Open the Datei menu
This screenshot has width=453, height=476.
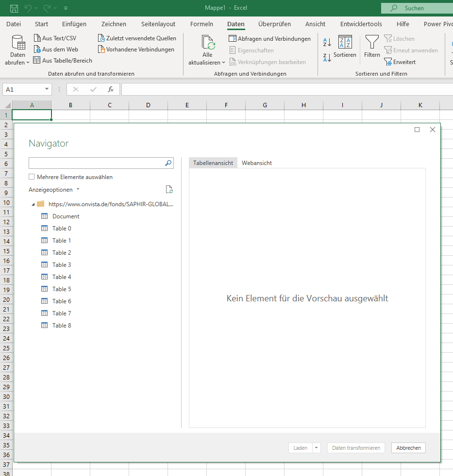[x=14, y=24]
